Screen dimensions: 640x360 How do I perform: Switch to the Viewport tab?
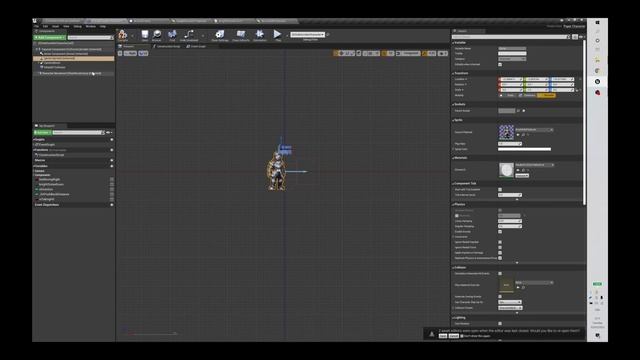coord(127,47)
